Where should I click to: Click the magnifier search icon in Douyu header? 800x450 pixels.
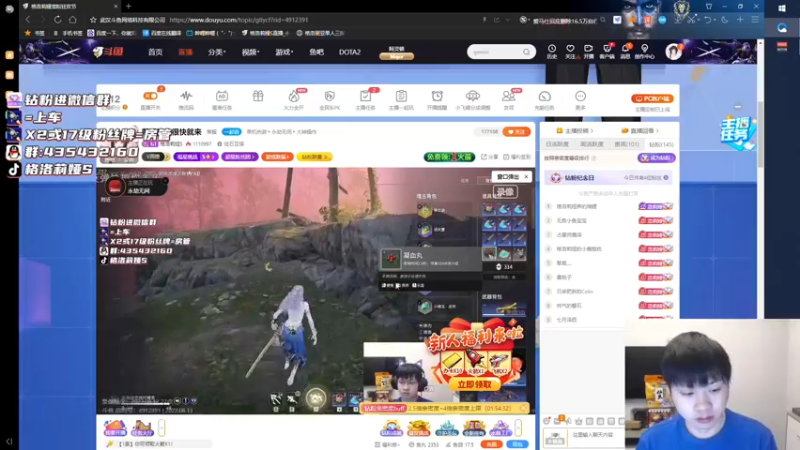[527, 52]
